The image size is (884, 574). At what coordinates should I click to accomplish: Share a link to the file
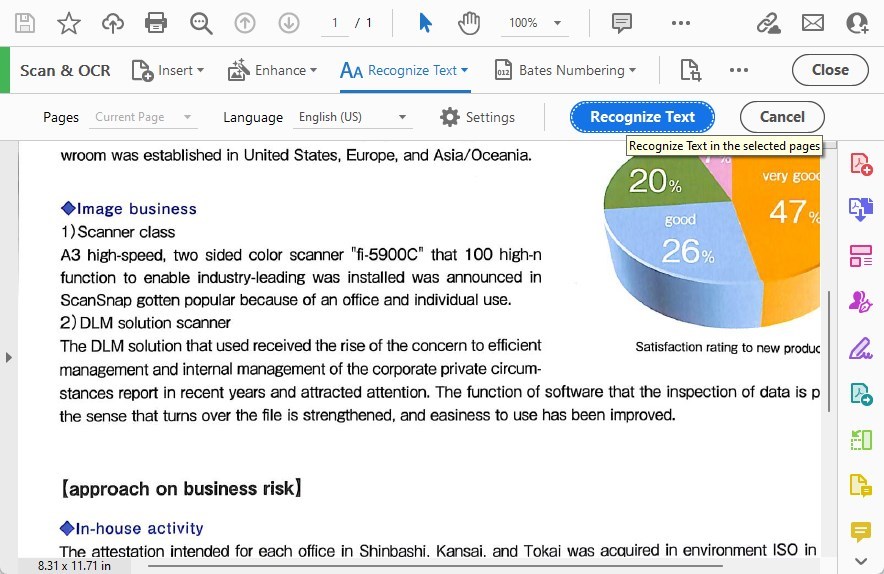[x=768, y=23]
